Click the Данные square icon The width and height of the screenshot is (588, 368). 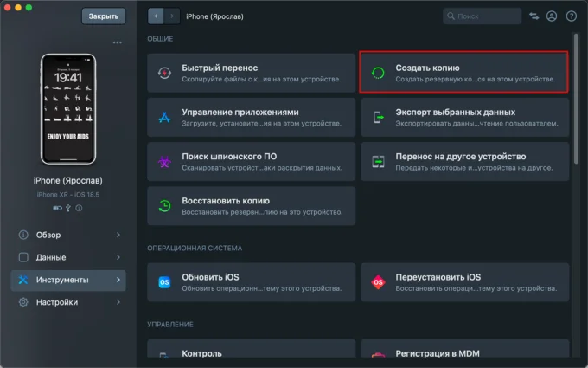tap(23, 257)
